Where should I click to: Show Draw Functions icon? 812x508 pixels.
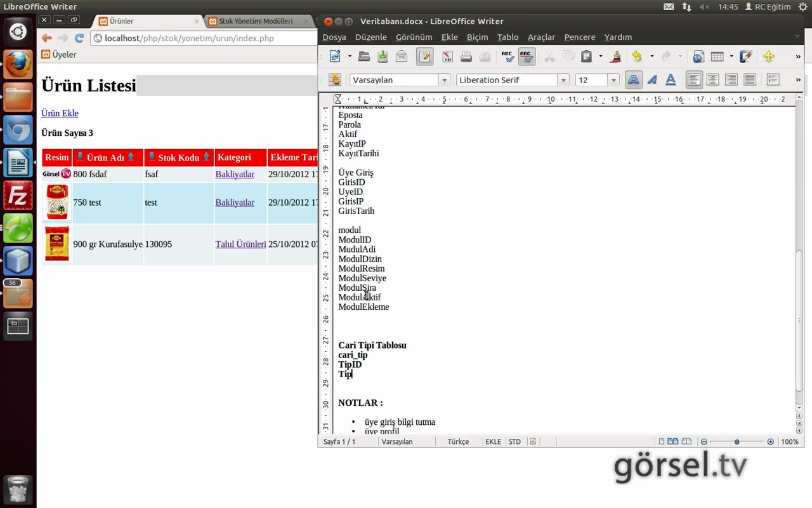tap(747, 57)
